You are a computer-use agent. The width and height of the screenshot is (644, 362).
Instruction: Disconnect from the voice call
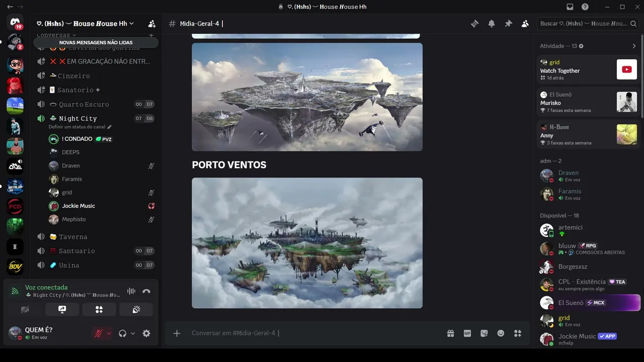(x=146, y=291)
